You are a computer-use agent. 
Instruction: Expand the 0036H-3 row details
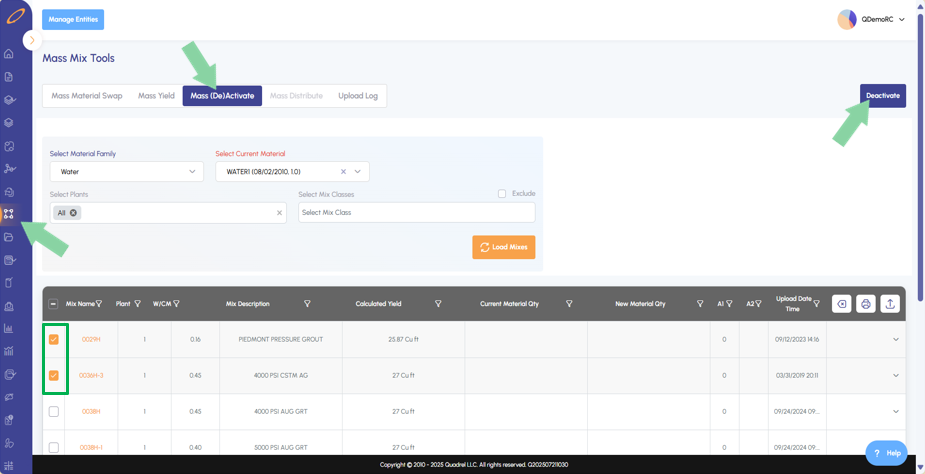[896, 375]
